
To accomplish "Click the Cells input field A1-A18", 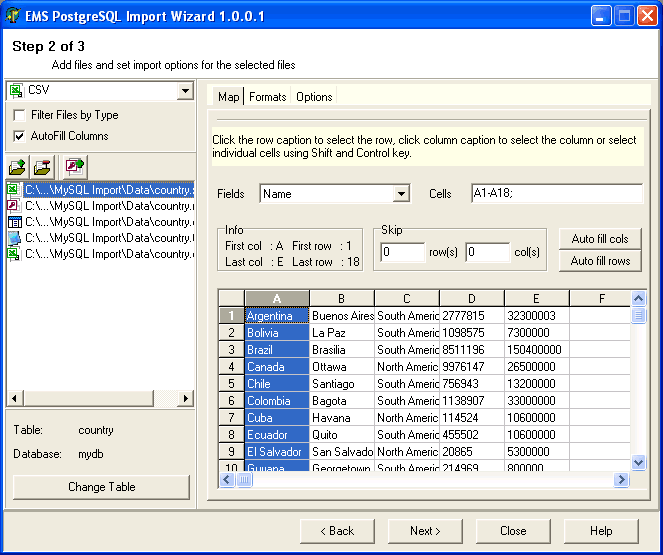I will 557,194.
